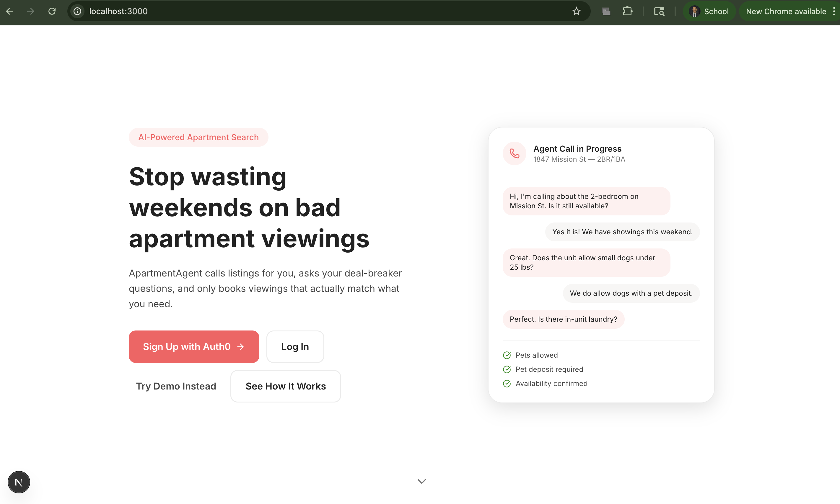Open Chrome's three-dot menu

[834, 11]
